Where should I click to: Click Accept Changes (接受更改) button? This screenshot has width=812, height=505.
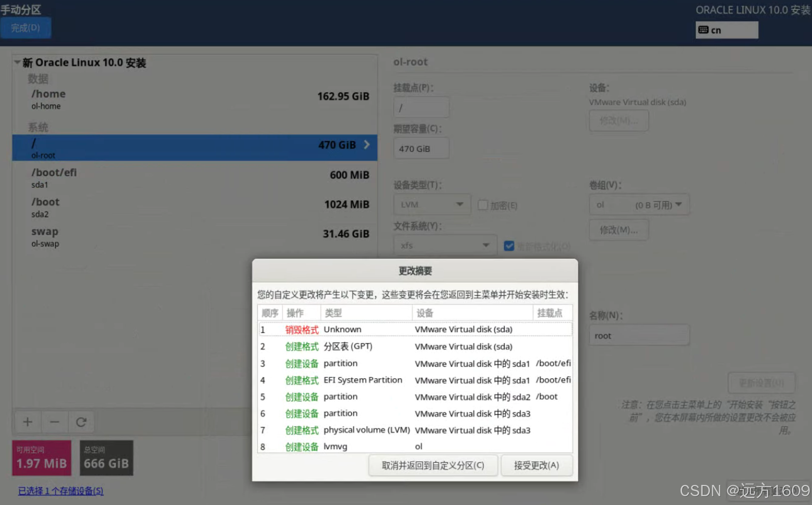coord(537,465)
